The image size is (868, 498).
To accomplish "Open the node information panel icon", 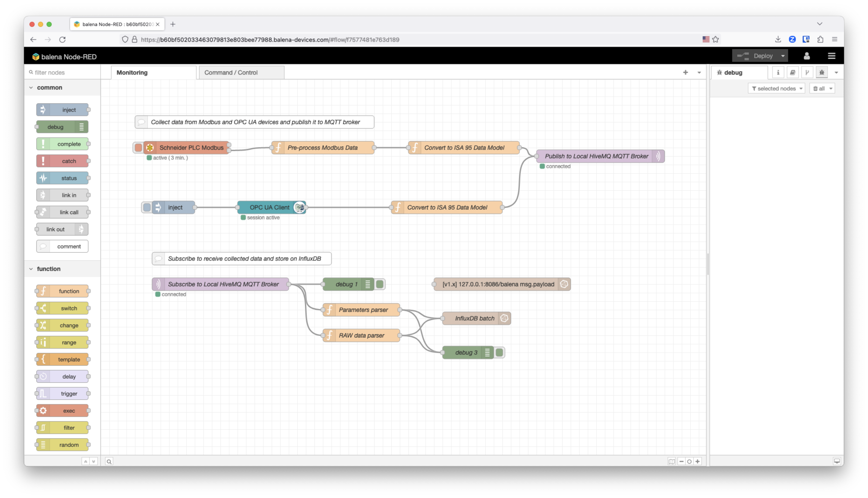I will [778, 72].
